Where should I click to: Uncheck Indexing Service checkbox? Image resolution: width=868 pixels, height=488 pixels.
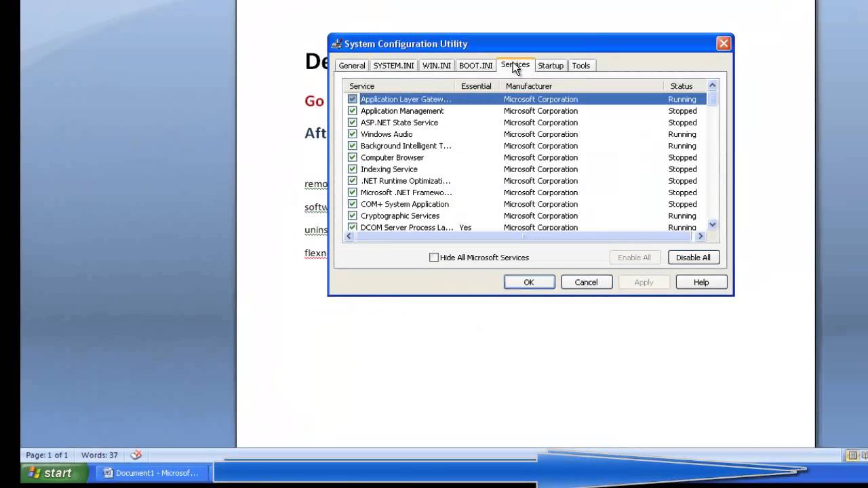(x=353, y=169)
